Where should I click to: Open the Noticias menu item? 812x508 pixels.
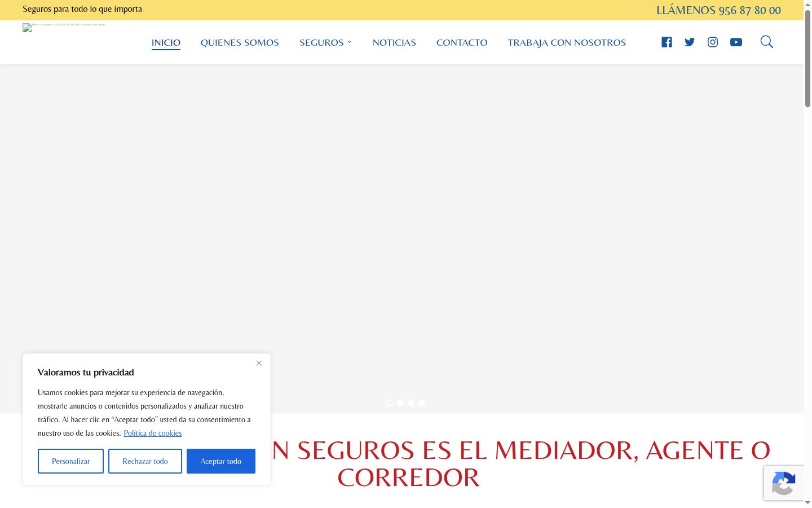tap(394, 42)
